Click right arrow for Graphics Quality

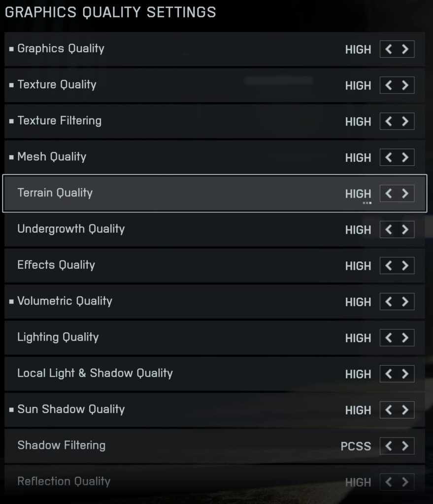point(405,49)
